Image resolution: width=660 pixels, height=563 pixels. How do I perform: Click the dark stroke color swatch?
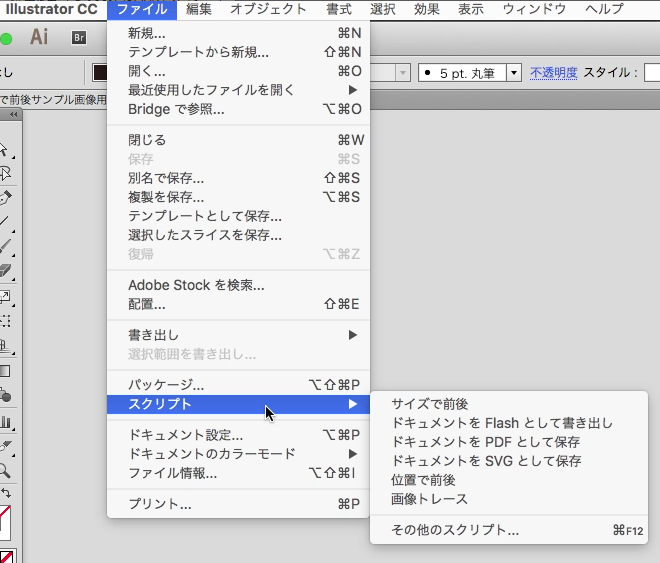click(100, 72)
